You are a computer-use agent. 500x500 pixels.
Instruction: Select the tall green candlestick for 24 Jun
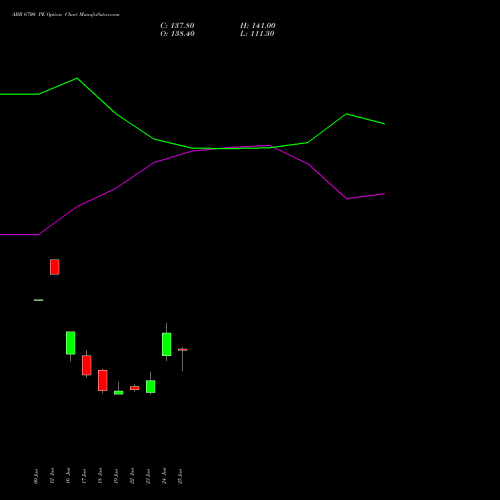point(167,344)
